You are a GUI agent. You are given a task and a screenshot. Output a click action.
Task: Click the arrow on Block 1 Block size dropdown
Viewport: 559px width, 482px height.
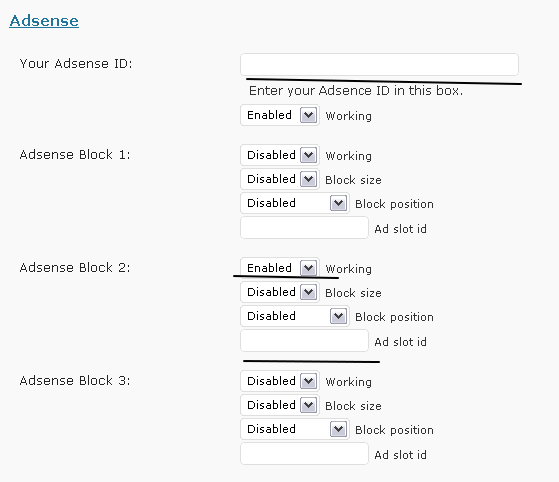point(309,179)
